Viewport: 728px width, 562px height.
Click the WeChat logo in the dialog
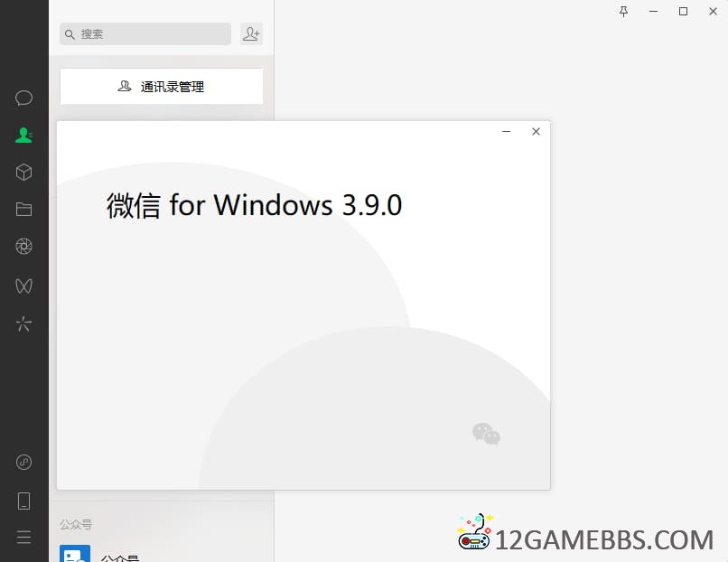click(x=486, y=435)
